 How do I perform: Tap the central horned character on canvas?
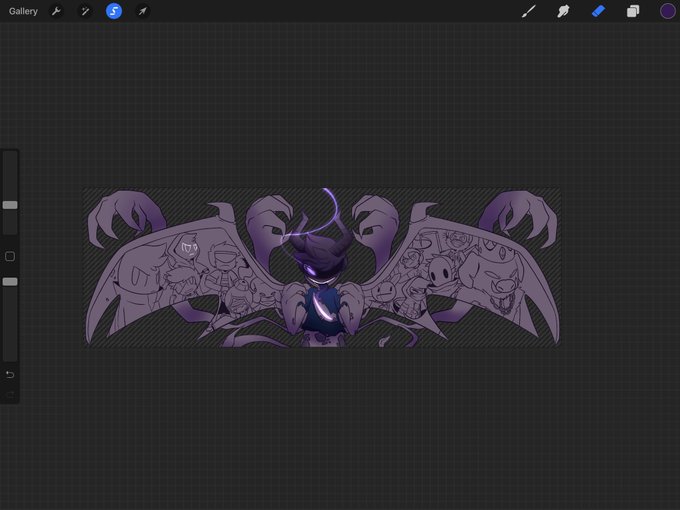pyautogui.click(x=320, y=282)
